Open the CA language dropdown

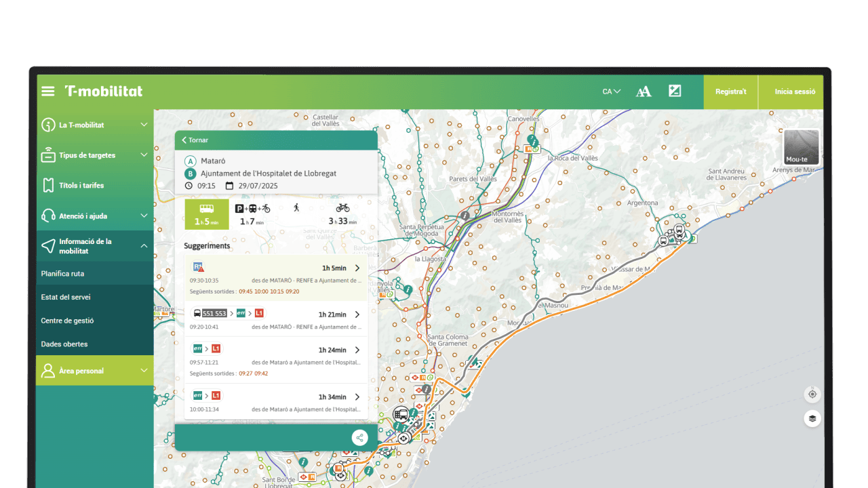pos(612,91)
